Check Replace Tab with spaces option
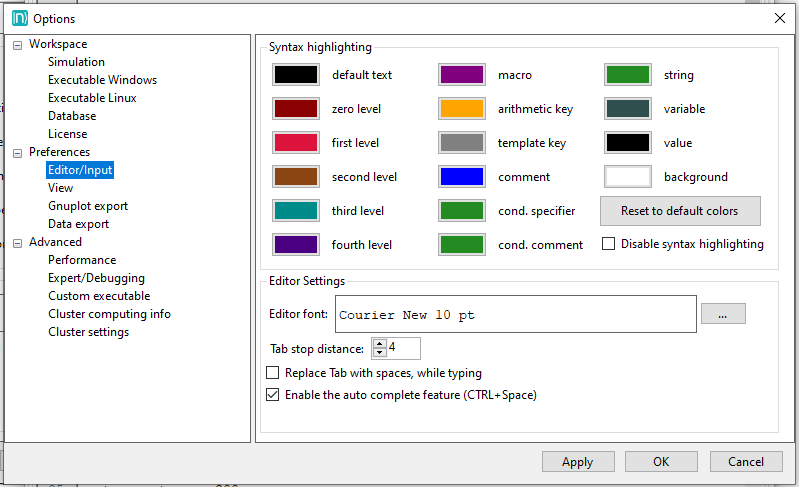Image resolution: width=799 pixels, height=487 pixels. (x=273, y=373)
